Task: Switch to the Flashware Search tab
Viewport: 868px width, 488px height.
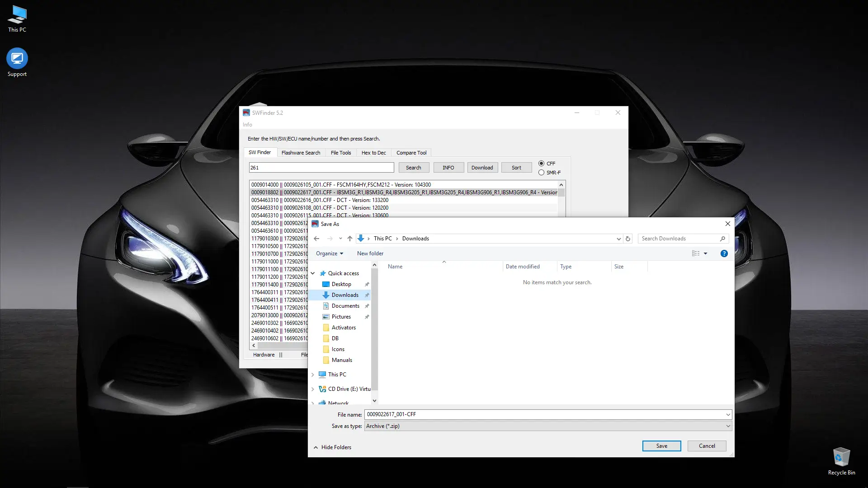Action: pos(301,153)
